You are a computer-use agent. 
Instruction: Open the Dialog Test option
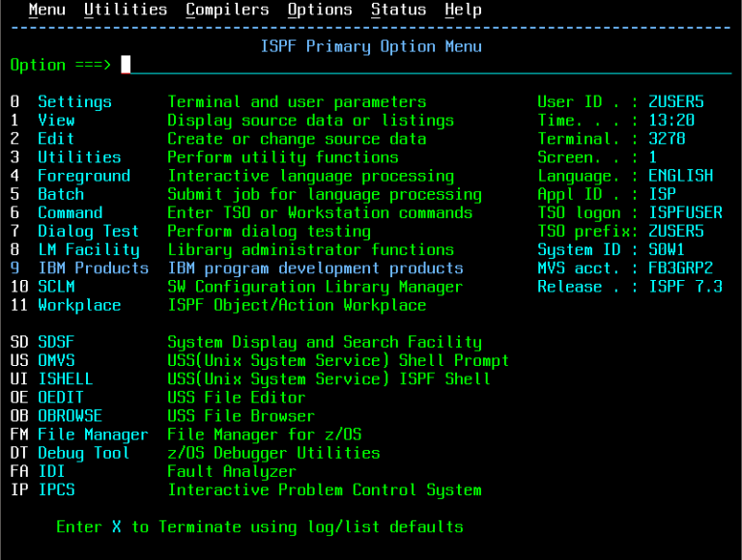pyautogui.click(x=88, y=232)
